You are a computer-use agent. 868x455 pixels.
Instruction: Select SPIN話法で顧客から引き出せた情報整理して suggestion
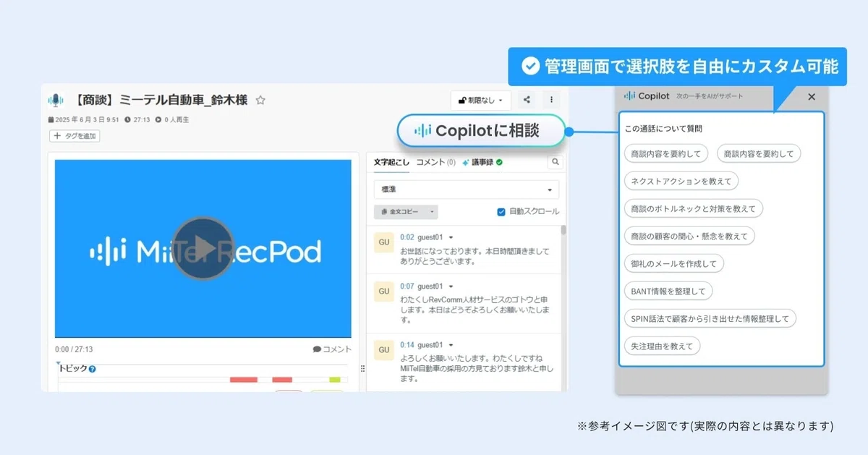click(710, 318)
